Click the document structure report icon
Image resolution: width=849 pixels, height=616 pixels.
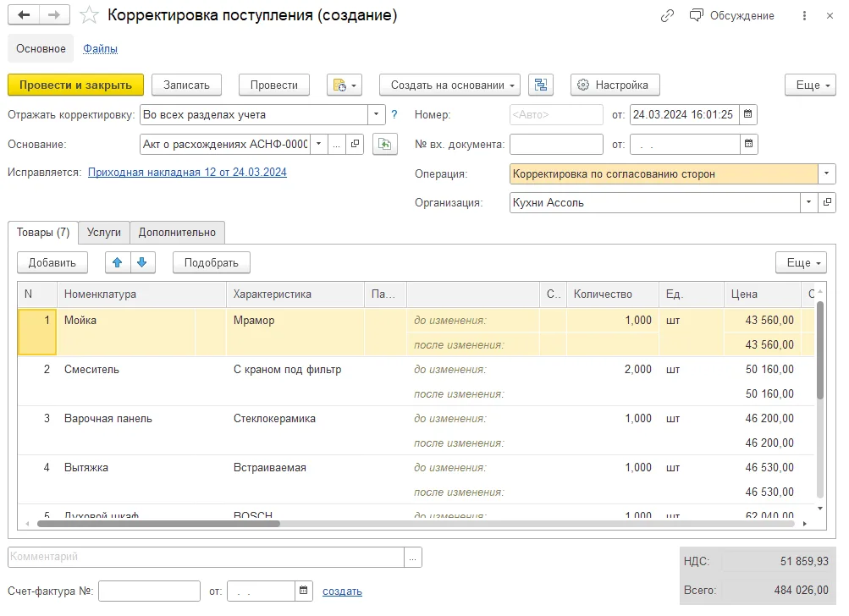(540, 85)
